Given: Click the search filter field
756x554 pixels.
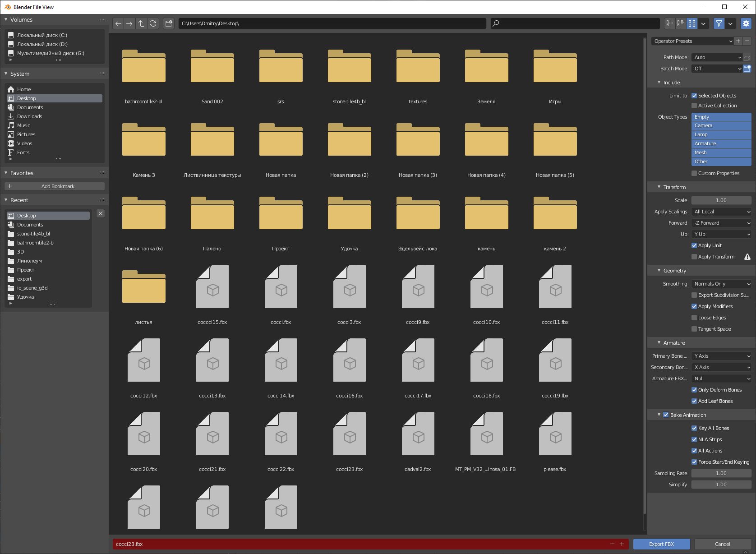Looking at the screenshot, I should (x=575, y=23).
